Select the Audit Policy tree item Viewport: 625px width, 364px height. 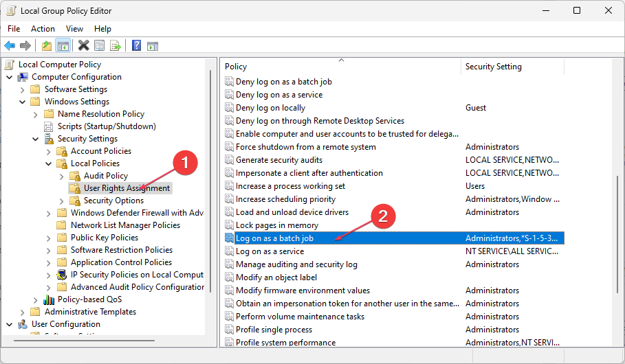point(105,176)
